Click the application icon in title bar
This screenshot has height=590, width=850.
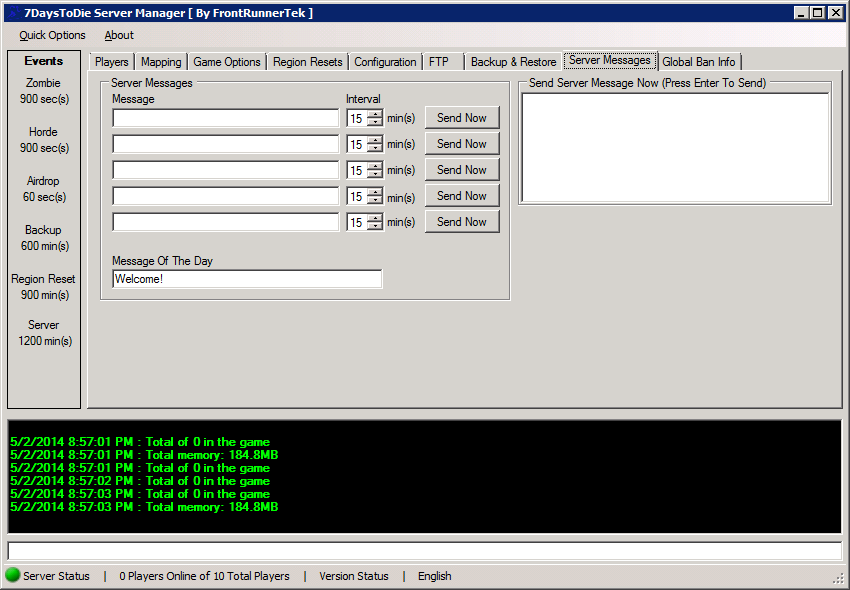[14, 12]
